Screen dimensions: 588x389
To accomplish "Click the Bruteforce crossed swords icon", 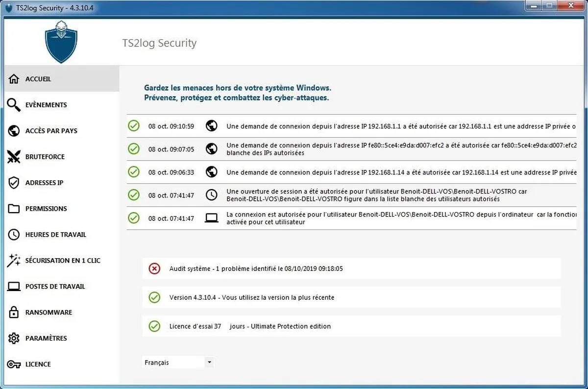I will (x=14, y=157).
